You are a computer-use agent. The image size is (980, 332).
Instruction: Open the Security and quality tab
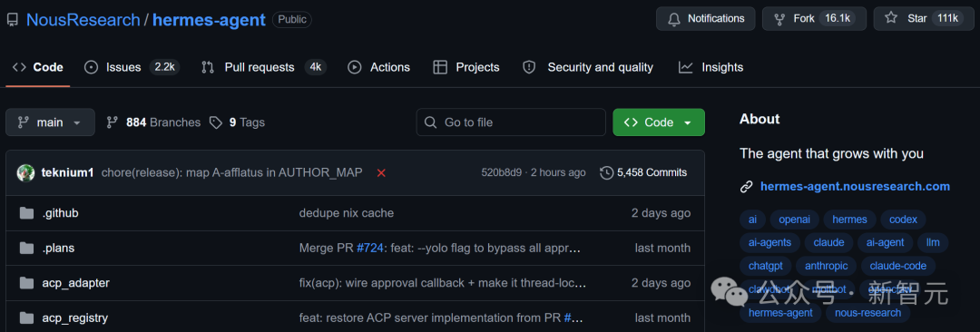click(588, 67)
